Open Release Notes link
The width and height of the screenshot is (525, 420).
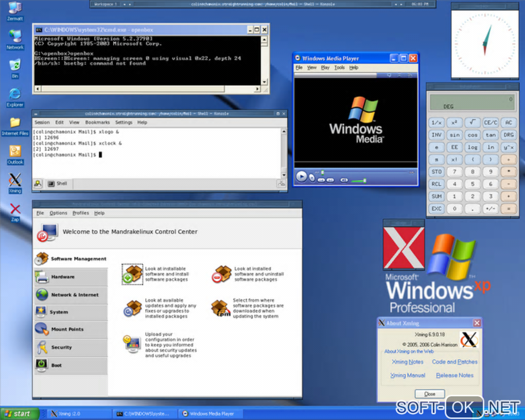454,375
